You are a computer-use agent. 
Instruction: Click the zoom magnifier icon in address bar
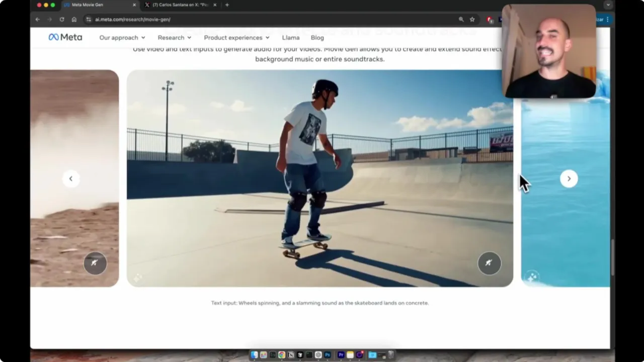click(461, 19)
